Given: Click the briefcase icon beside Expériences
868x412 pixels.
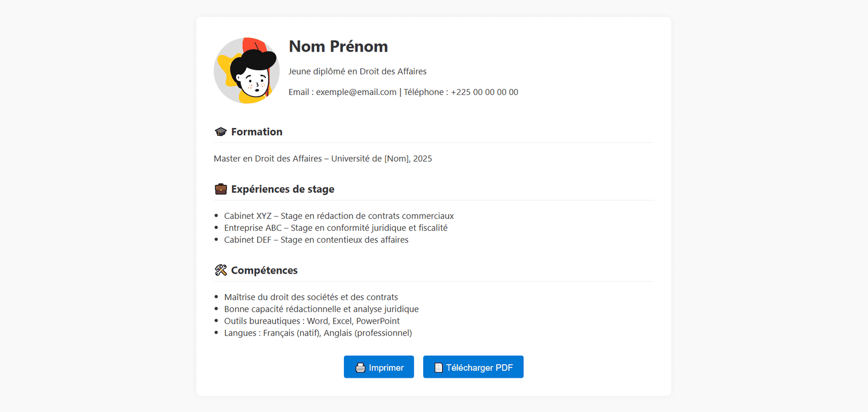Looking at the screenshot, I should pos(221,189).
